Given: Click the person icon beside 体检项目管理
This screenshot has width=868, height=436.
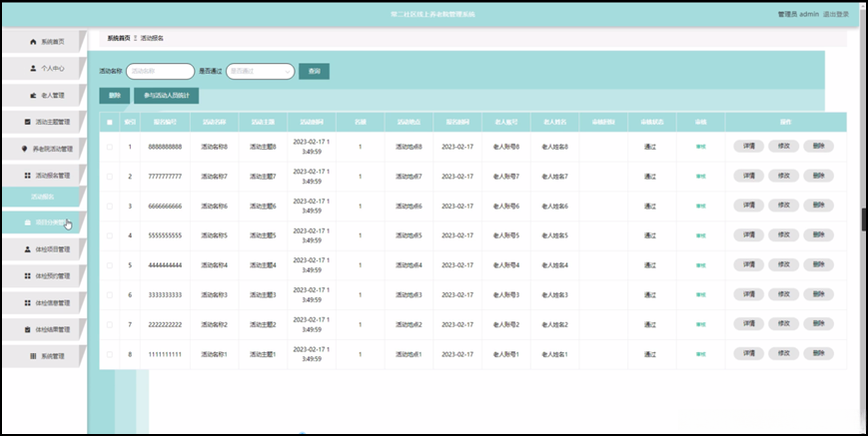Looking at the screenshot, I should point(28,249).
